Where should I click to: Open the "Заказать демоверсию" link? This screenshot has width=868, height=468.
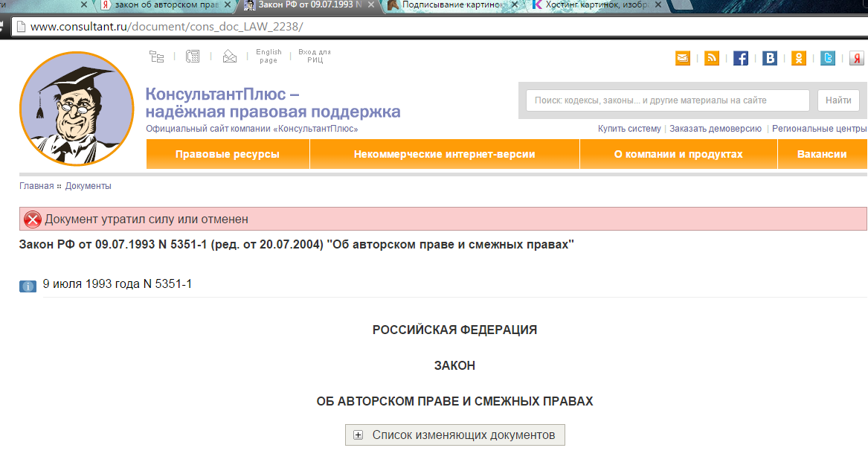716,129
